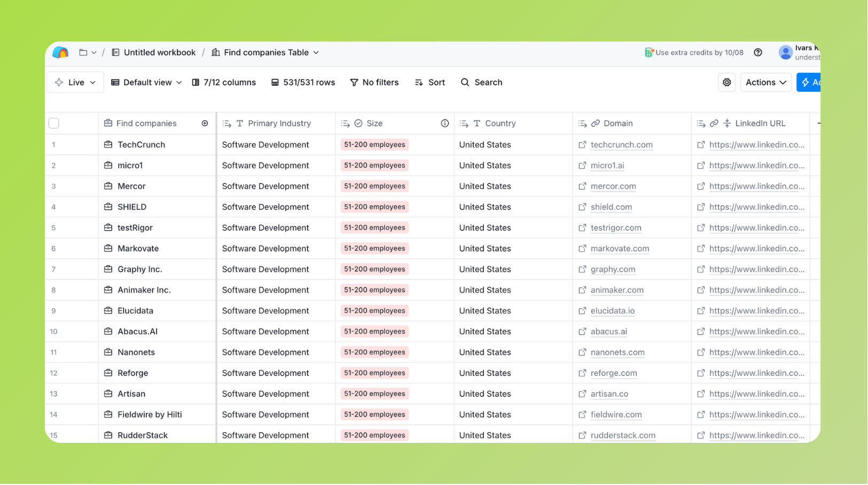Click the company icon beside TechCrunch
The height and width of the screenshot is (485, 868).
point(108,144)
